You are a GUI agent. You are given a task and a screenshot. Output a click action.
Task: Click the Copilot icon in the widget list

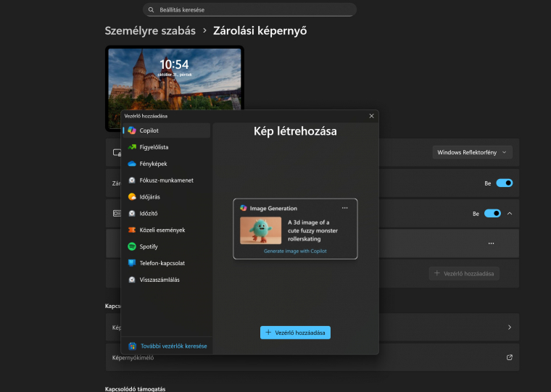pos(132,130)
